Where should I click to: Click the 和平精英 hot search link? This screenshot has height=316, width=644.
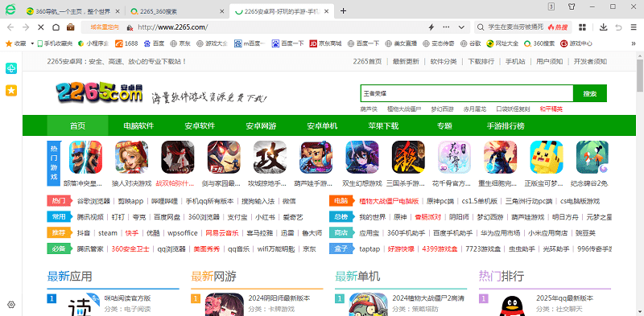point(551,109)
